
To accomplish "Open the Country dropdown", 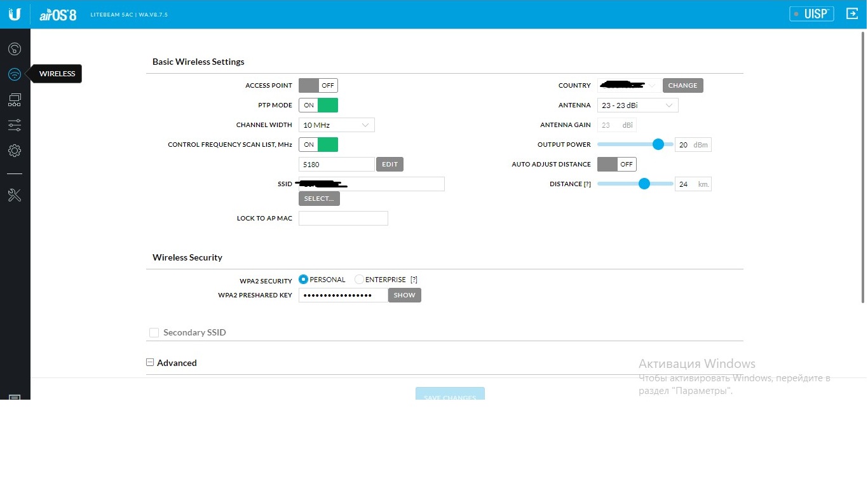I will point(629,85).
